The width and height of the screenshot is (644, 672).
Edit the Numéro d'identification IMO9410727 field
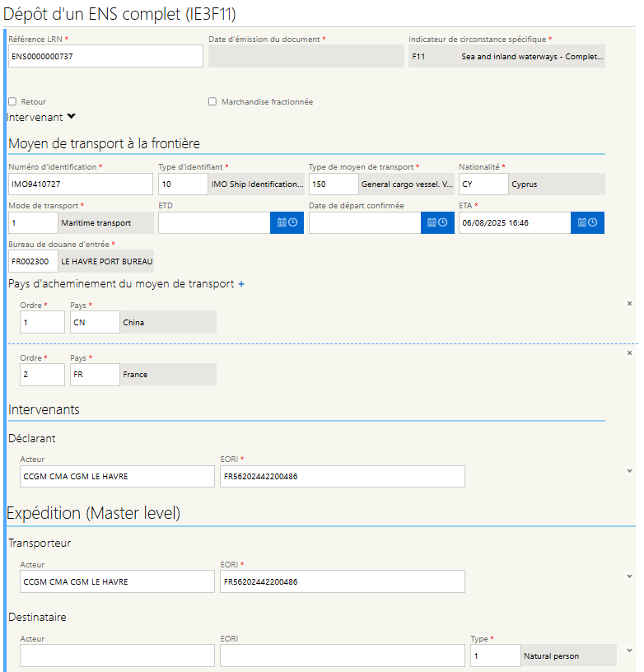[81, 184]
